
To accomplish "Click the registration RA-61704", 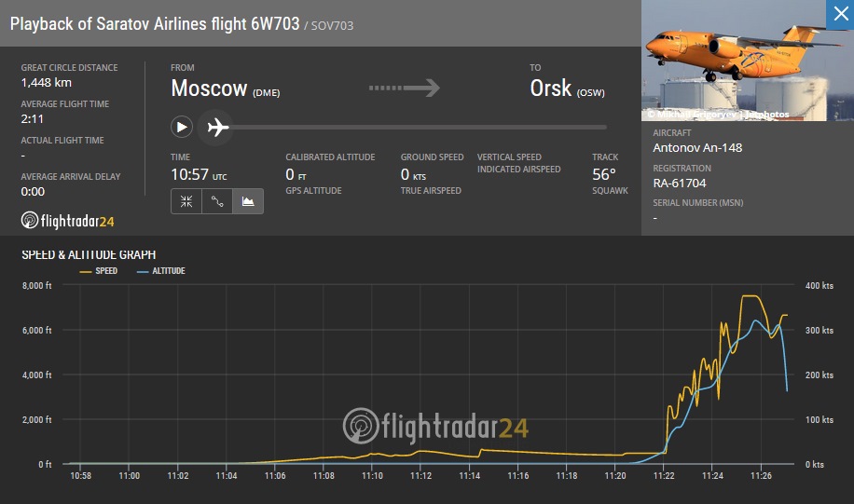I will pyautogui.click(x=680, y=184).
